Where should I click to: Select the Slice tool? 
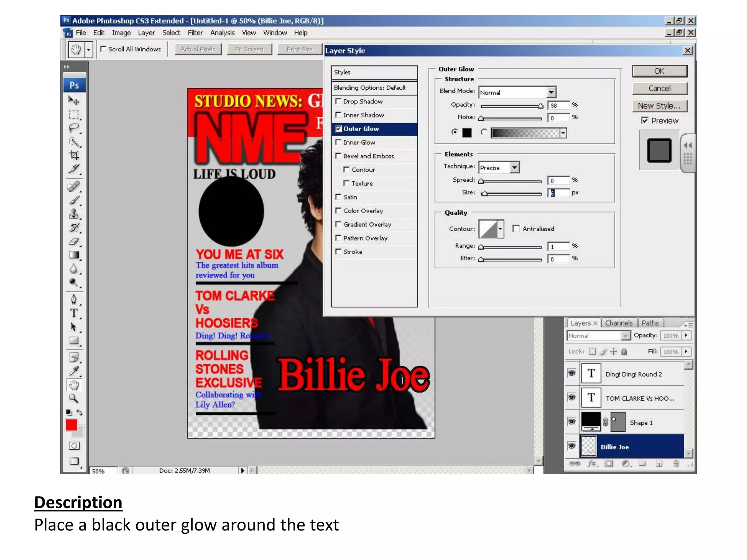(74, 169)
